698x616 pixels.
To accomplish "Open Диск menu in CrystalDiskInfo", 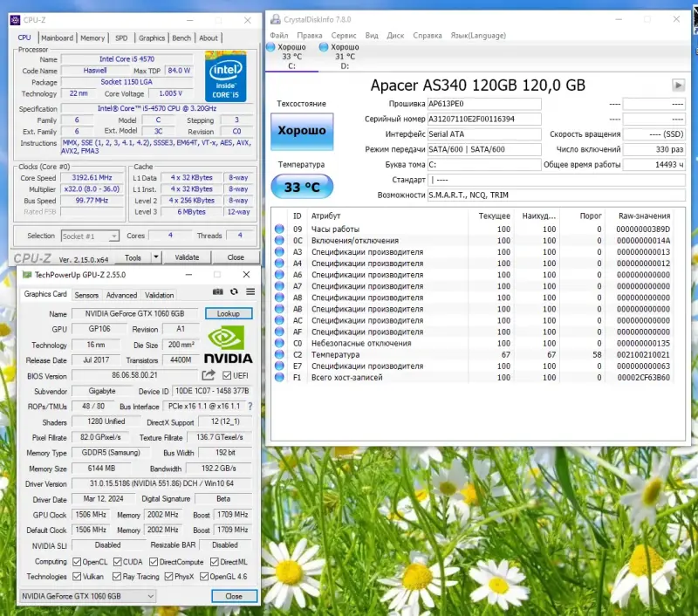I will [395, 35].
